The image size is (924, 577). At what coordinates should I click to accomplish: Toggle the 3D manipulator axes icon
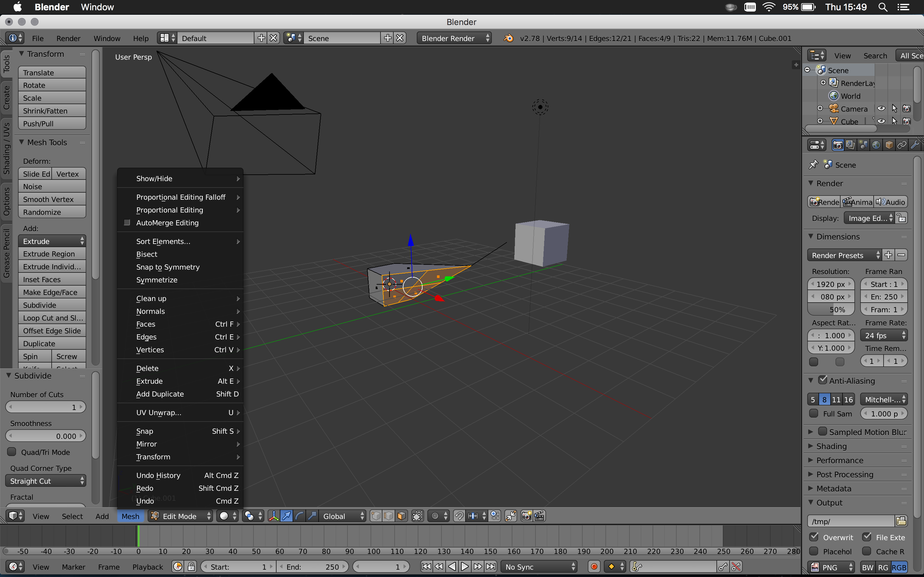pos(273,516)
